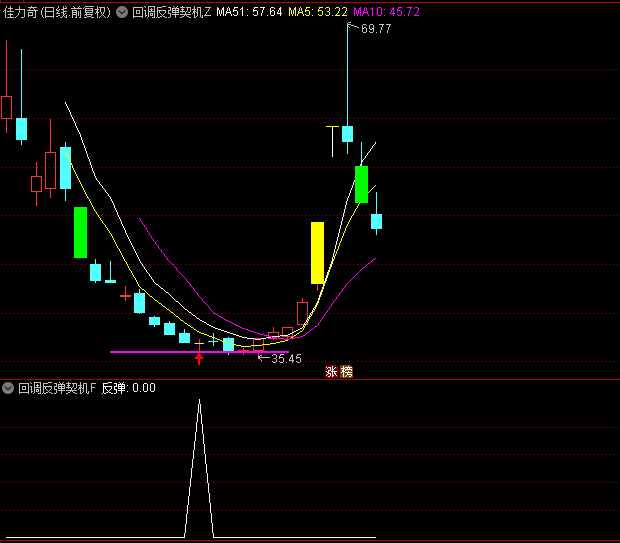
Task: Click the 涨 marker icon below chart
Action: coord(331,372)
